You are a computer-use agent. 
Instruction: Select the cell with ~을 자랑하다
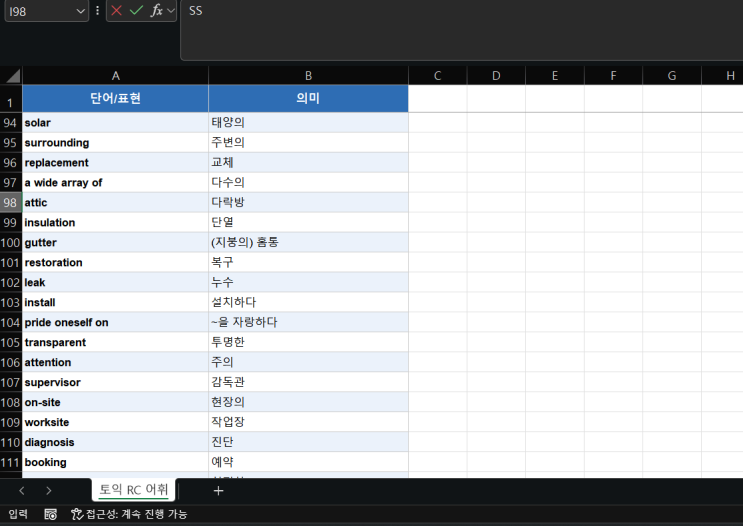pyautogui.click(x=308, y=323)
